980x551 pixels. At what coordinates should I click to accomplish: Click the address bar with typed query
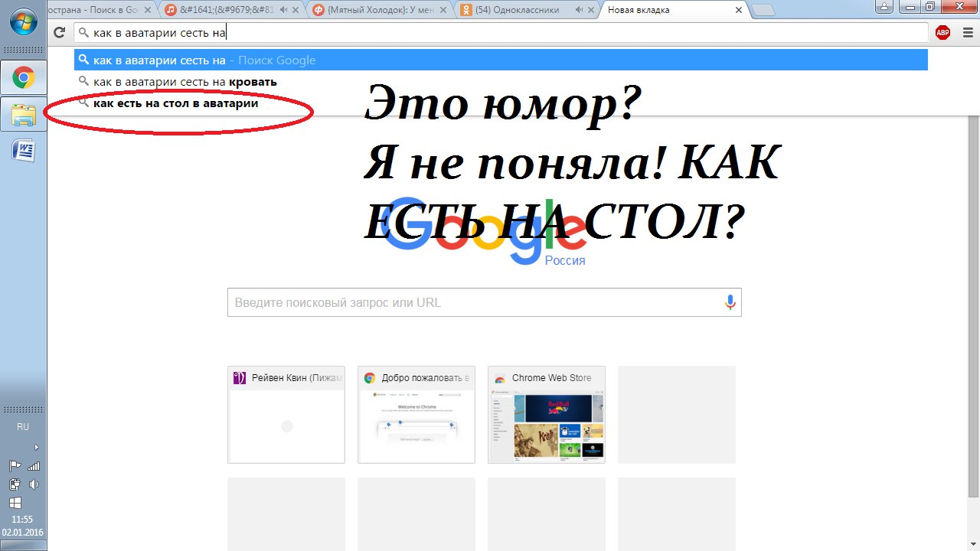tap(501, 33)
